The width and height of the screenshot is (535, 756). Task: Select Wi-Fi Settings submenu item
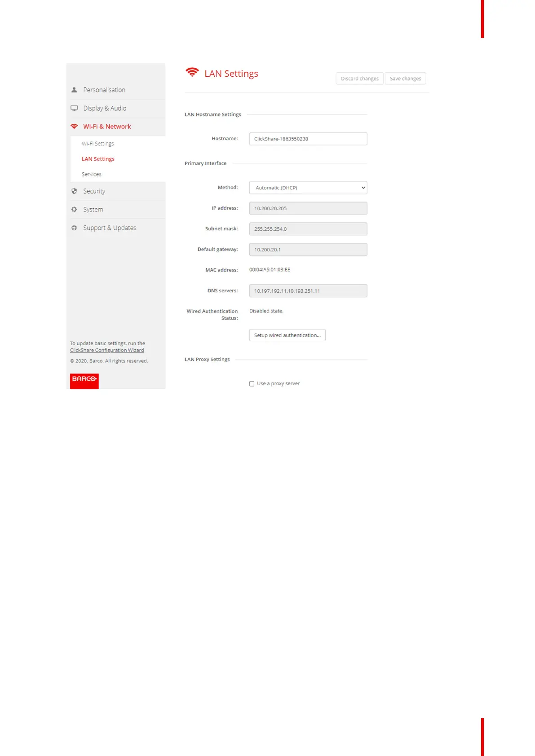pyautogui.click(x=98, y=144)
